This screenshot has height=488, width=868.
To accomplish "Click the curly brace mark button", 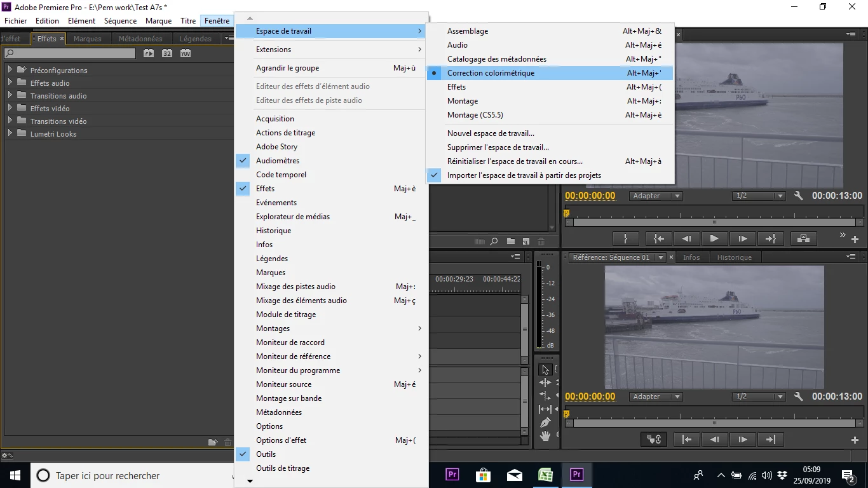I will [x=625, y=238].
